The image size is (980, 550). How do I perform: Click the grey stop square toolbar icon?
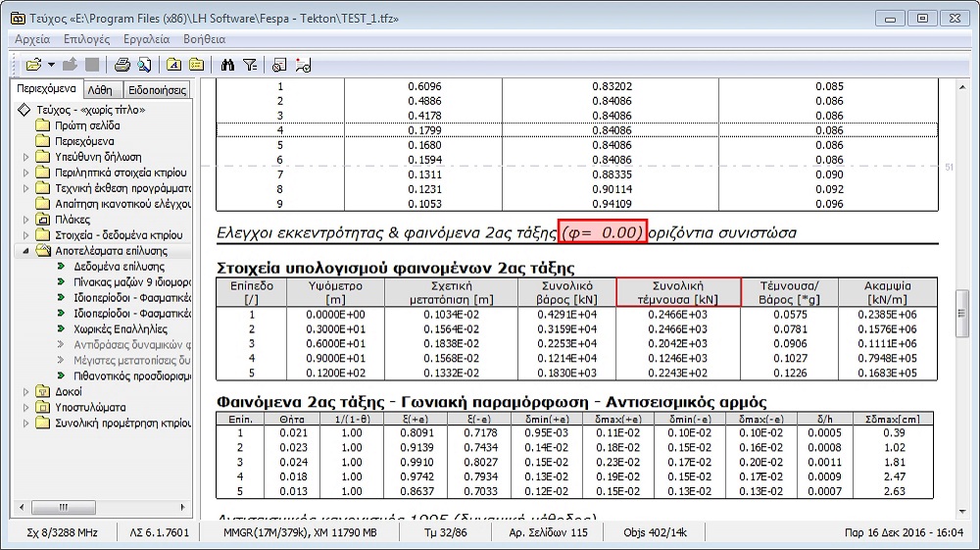92,65
